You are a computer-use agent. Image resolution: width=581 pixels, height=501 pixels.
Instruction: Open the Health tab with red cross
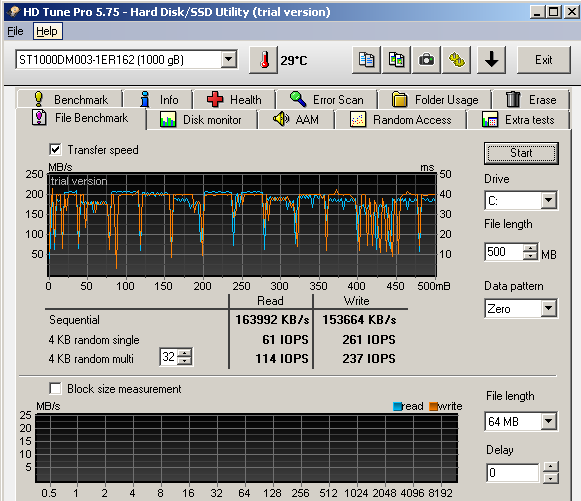point(234,99)
